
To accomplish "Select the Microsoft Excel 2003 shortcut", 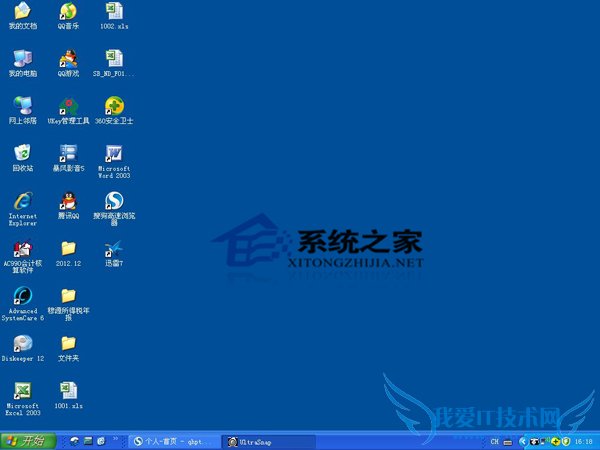I will pyautogui.click(x=23, y=399).
